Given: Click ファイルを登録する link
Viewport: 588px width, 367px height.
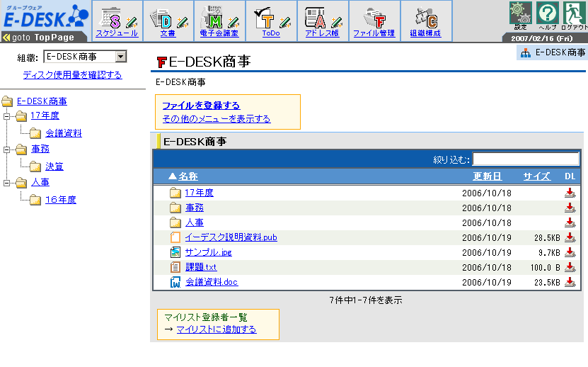Looking at the screenshot, I should [201, 106].
